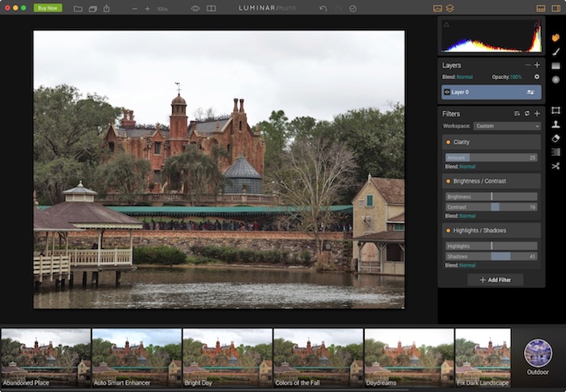Select the Gradient mask tool
Viewport: 566px width, 392px height.
pyautogui.click(x=555, y=65)
